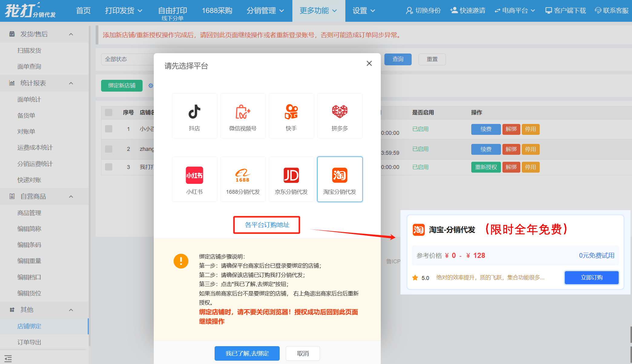Open the 各平台订购地址 link
The image size is (632, 364).
coord(267,225)
